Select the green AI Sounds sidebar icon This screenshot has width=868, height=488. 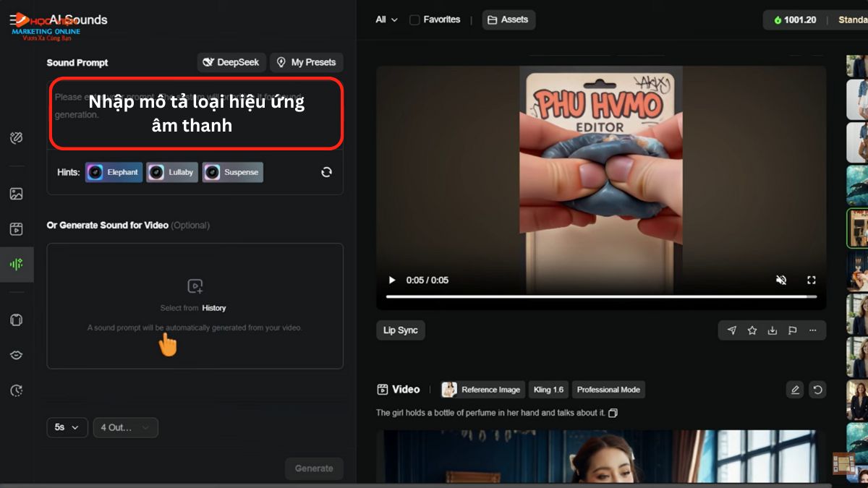[x=16, y=264]
